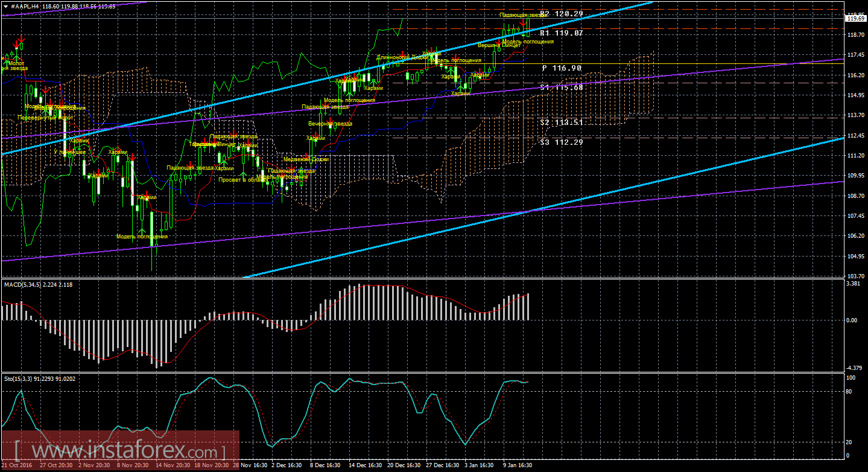Click the P 116.90 pivot label
The width and height of the screenshot is (868, 472).
(x=561, y=68)
